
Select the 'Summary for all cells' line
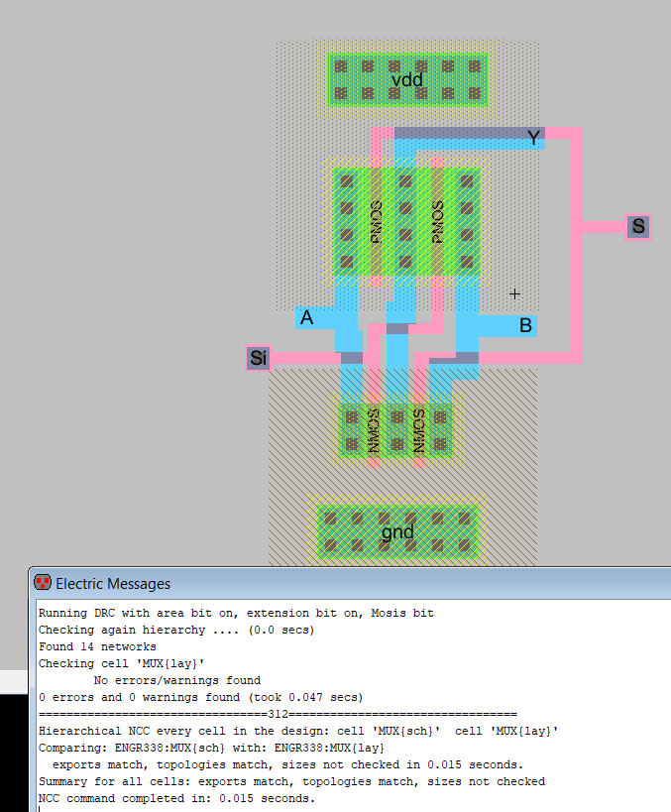point(291,781)
